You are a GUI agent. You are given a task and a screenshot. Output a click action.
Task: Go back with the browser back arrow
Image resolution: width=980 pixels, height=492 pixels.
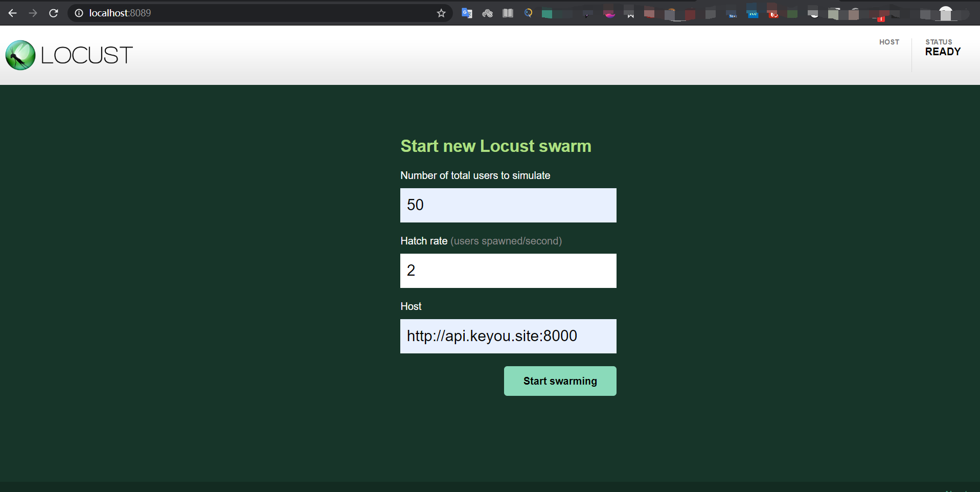13,13
